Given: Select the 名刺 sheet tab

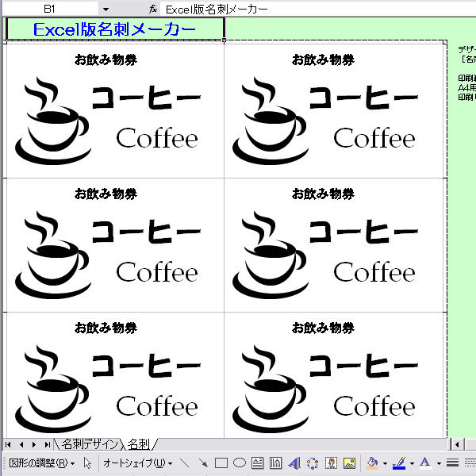Looking at the screenshot, I should [140, 443].
